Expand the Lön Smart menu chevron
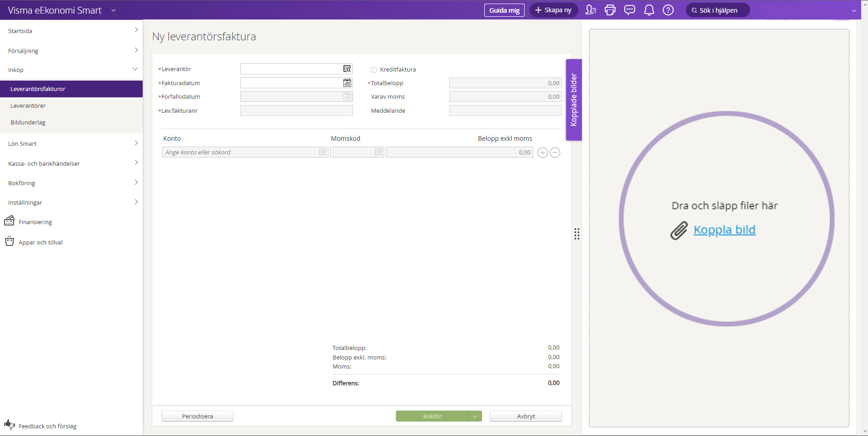This screenshot has width=868, height=436. (x=136, y=143)
